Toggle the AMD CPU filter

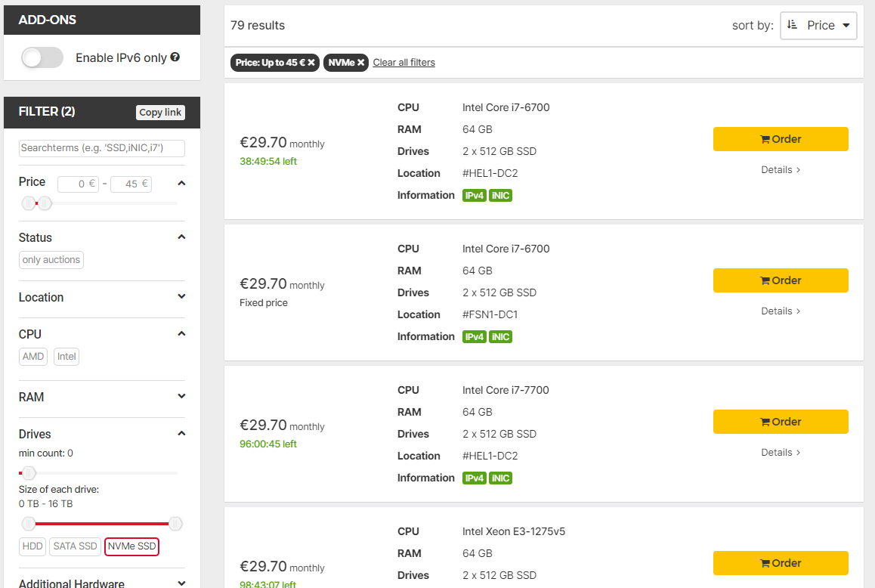33,356
